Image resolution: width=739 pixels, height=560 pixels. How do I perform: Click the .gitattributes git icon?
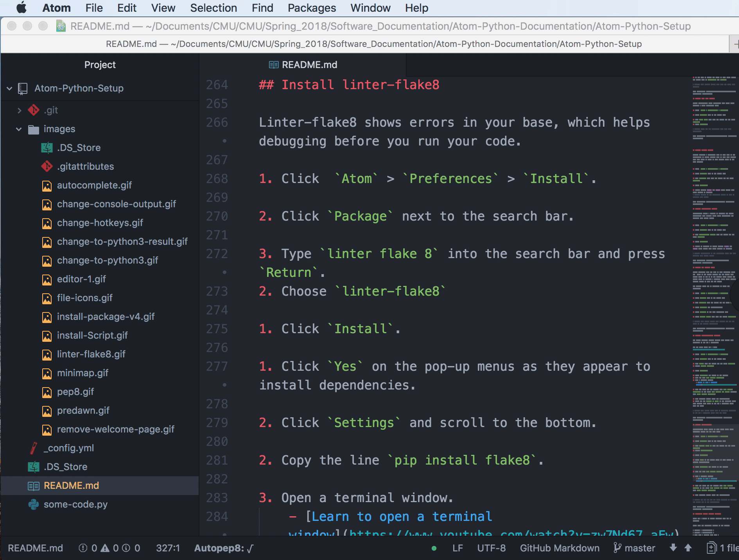[x=47, y=167]
